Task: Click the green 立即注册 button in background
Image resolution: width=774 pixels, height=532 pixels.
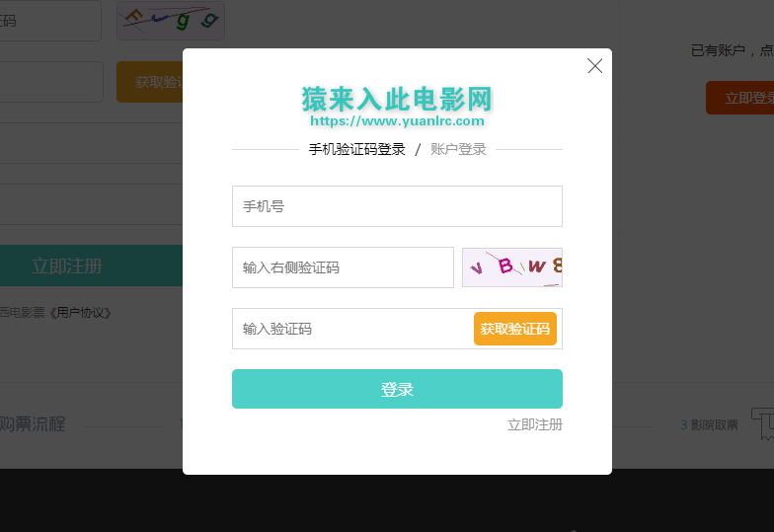Action: point(91,266)
